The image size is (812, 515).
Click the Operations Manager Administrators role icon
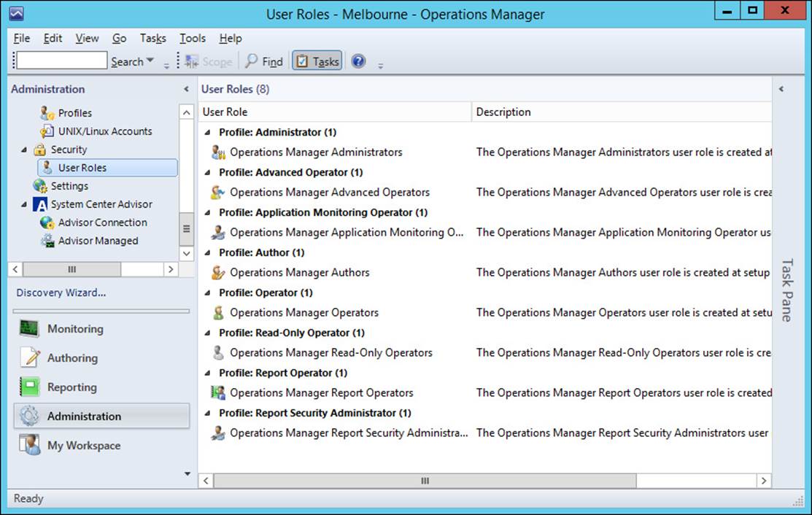point(218,152)
